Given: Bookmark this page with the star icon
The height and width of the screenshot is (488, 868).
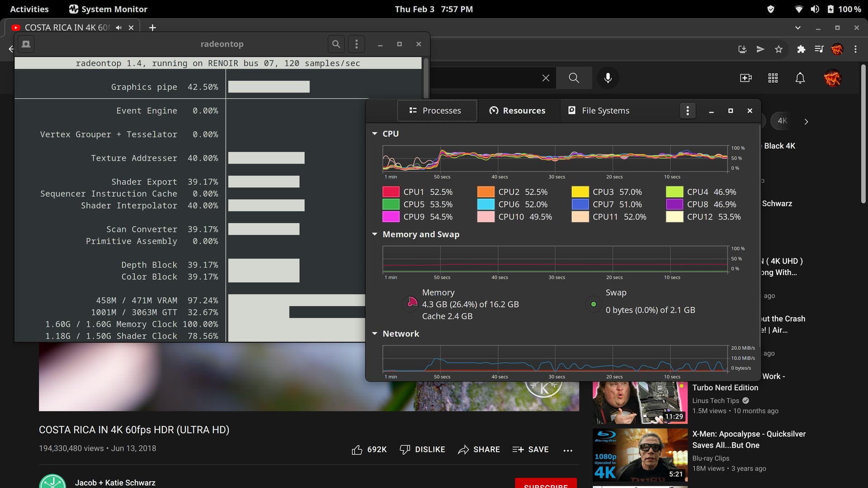Looking at the screenshot, I should point(778,49).
